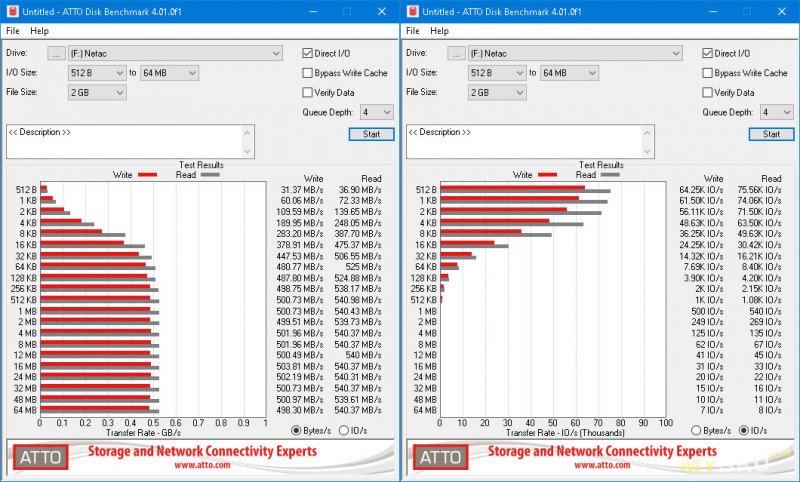Open File menu in left window
The width and height of the screenshot is (800, 482).
13,31
